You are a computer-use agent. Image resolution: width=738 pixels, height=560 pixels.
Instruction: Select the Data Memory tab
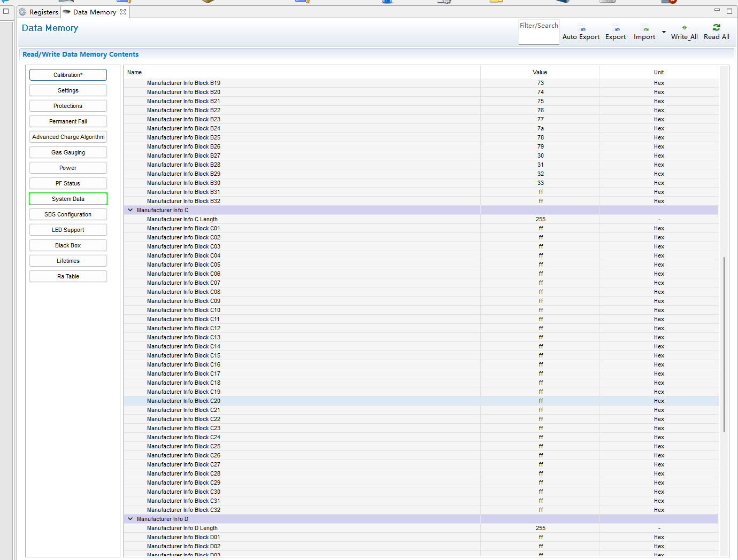pos(94,12)
